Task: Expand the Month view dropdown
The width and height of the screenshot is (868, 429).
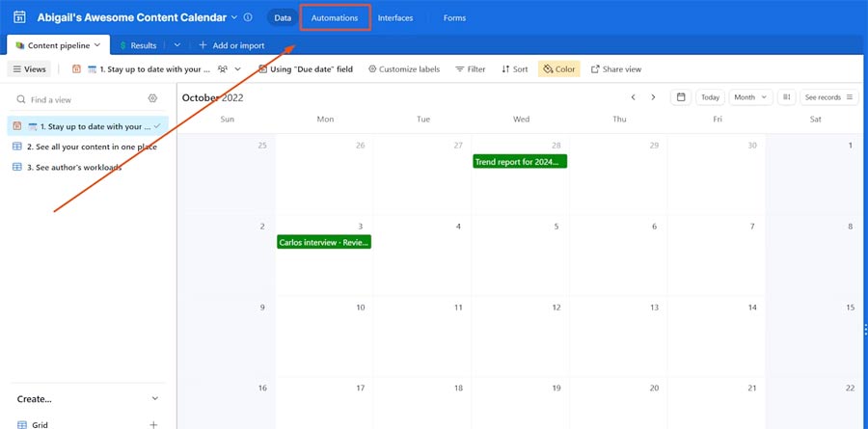Action: 750,97
